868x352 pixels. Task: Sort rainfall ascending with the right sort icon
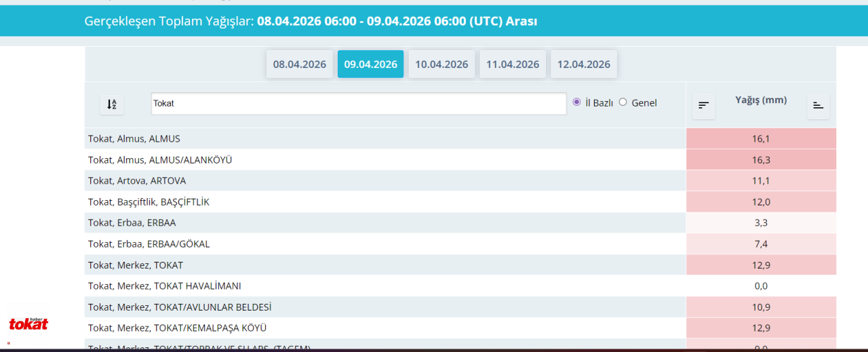coord(818,106)
